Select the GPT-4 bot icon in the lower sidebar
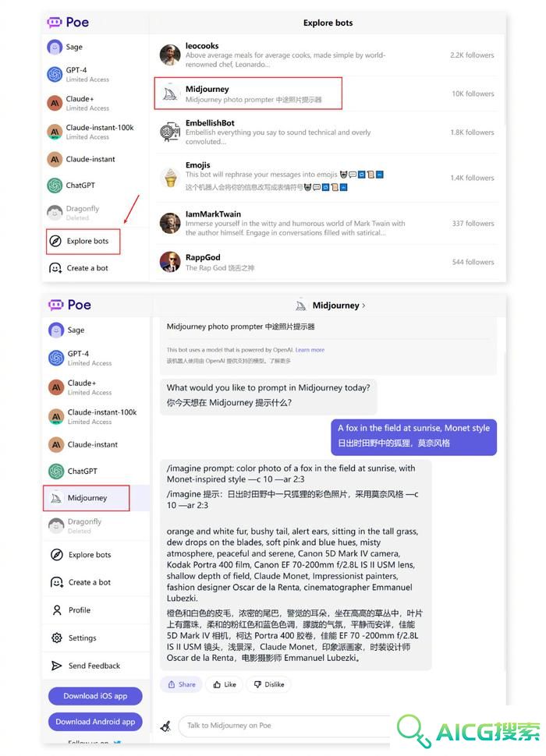 click(56, 359)
